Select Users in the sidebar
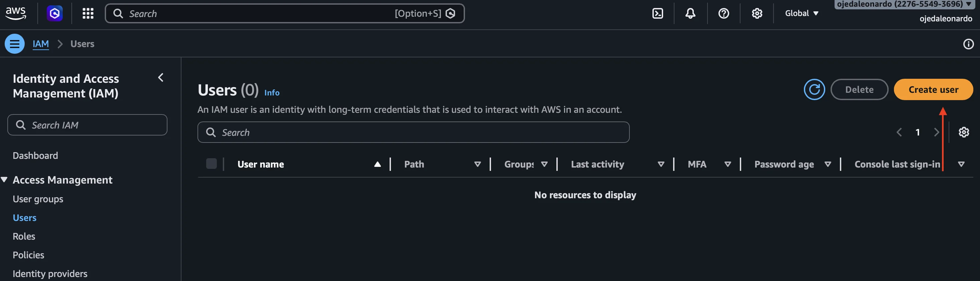Image resolution: width=980 pixels, height=281 pixels. [x=25, y=218]
